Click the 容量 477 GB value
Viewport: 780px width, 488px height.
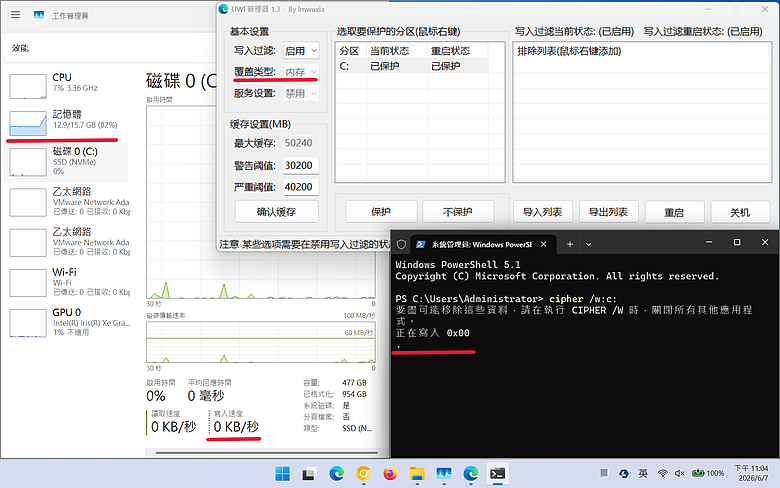click(x=354, y=383)
